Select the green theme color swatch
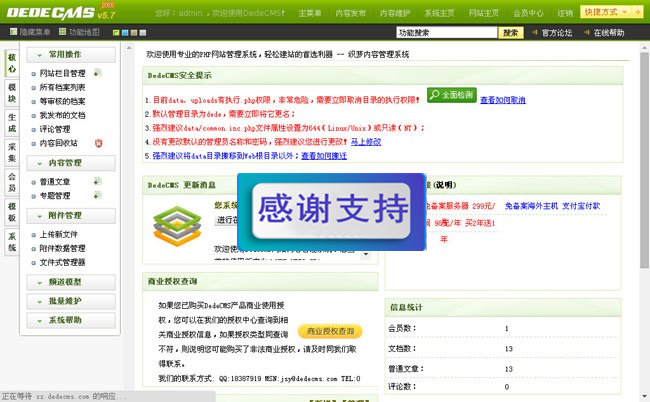The height and width of the screenshot is (402, 650). pos(116,32)
